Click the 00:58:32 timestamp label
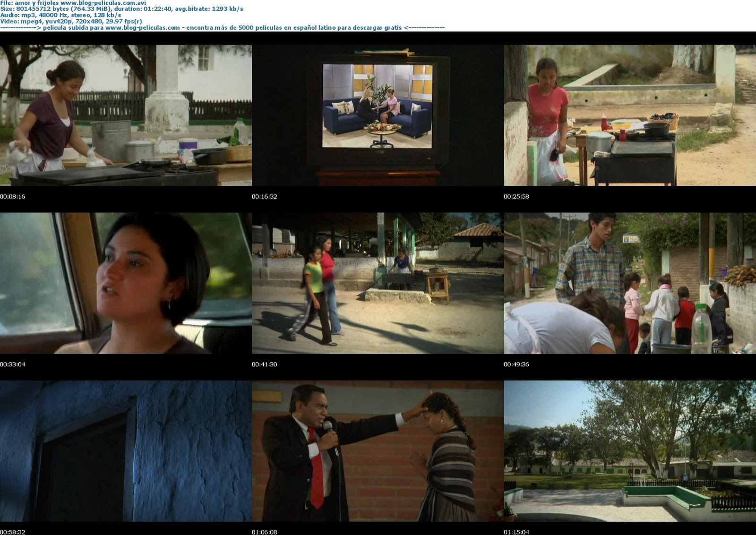Image resolution: width=756 pixels, height=535 pixels. (x=13, y=532)
